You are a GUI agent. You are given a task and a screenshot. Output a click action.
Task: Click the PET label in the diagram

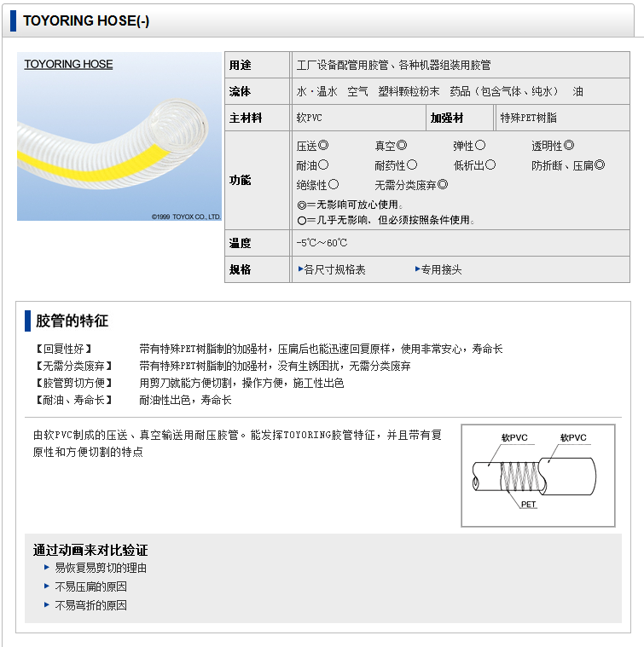point(528,505)
